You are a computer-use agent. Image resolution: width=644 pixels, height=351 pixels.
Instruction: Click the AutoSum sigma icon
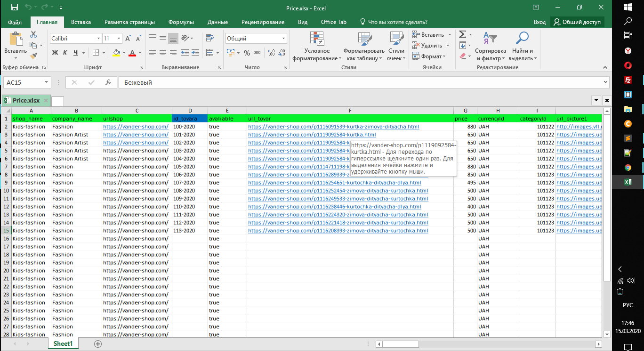[462, 34]
